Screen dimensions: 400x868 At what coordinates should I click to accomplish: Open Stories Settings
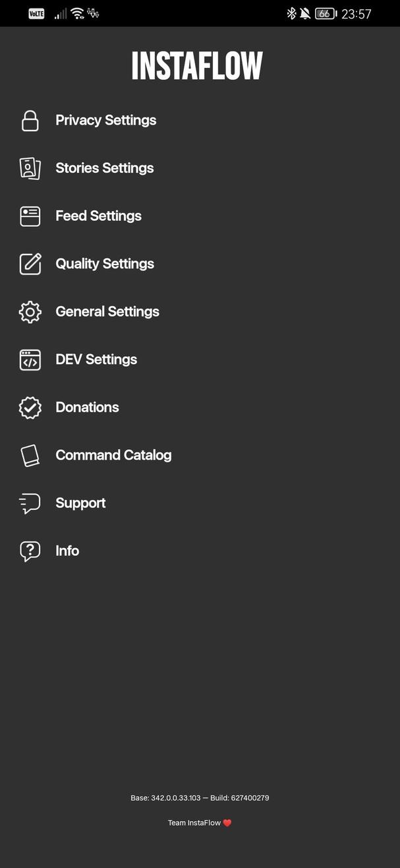tap(104, 168)
